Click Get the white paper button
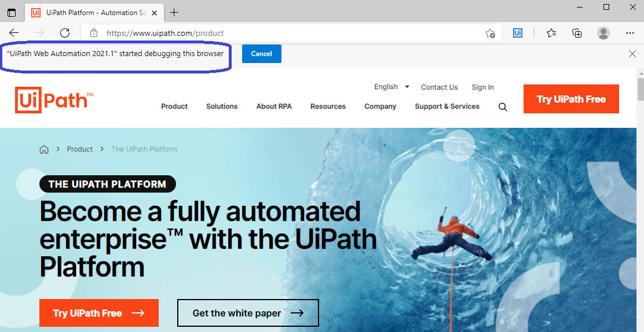 point(248,313)
